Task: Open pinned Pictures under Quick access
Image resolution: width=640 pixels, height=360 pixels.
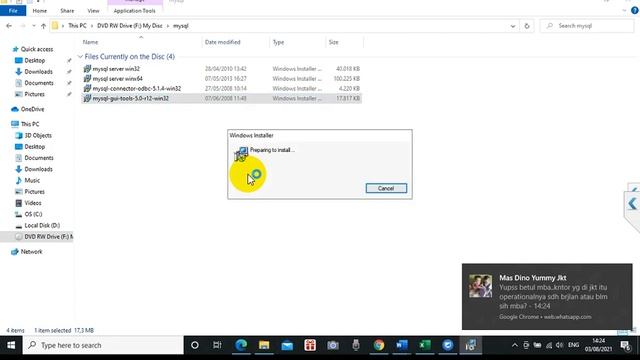Action: [x=35, y=94]
